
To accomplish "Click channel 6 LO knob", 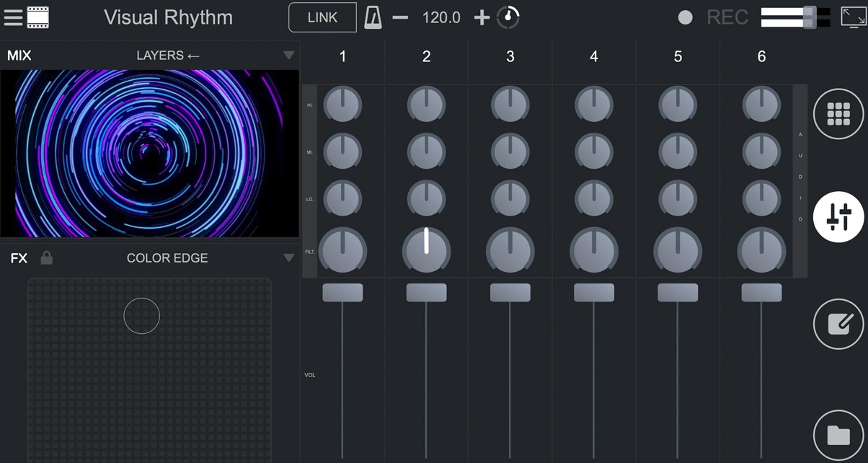I will (x=761, y=198).
